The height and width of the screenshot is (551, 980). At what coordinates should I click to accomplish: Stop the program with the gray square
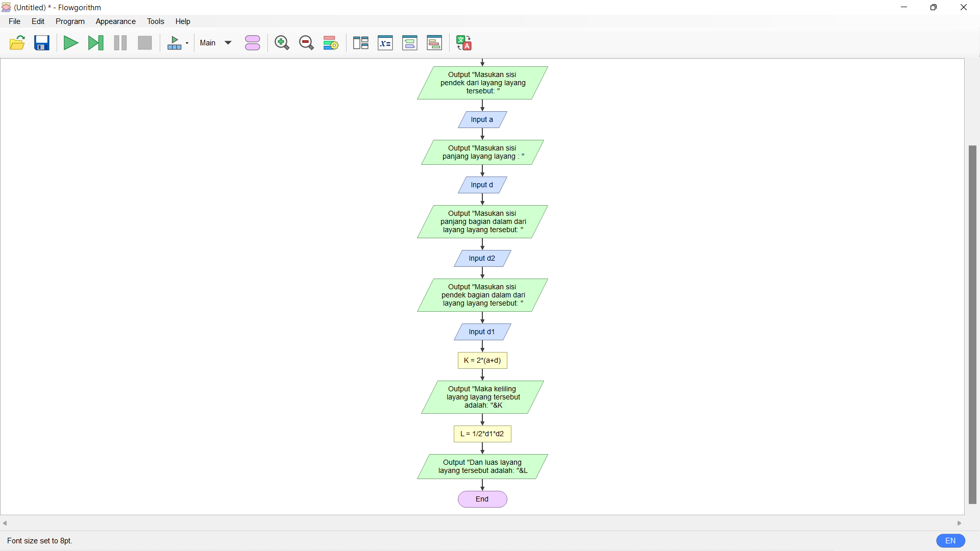145,43
